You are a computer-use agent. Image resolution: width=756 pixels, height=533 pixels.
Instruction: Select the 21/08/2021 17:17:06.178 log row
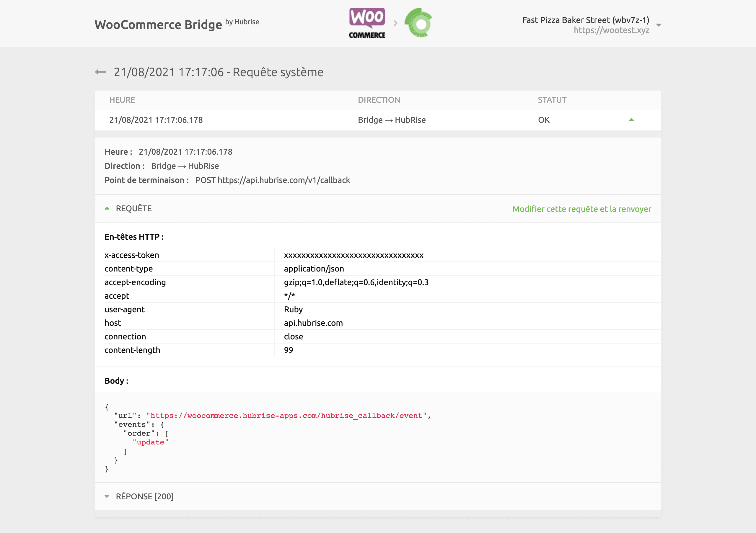point(156,120)
